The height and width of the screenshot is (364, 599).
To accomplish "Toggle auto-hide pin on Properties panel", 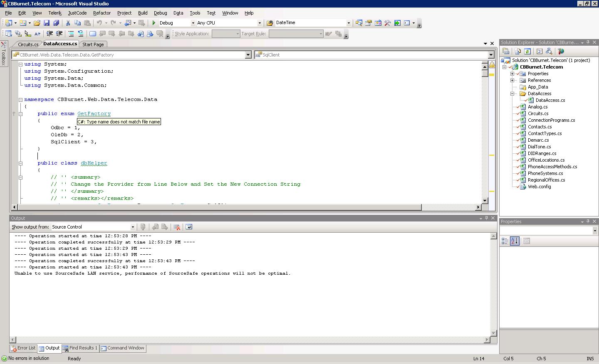I will pos(588,221).
